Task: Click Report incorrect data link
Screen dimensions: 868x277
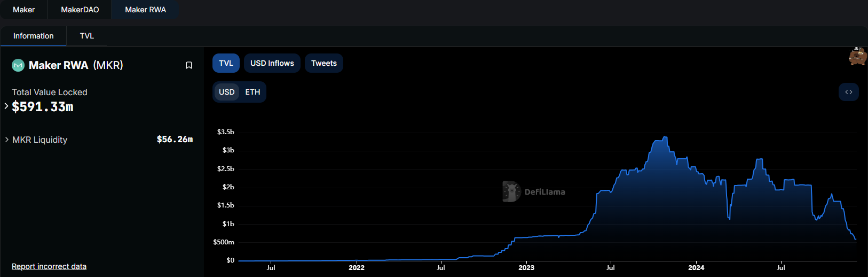Action: 49,266
